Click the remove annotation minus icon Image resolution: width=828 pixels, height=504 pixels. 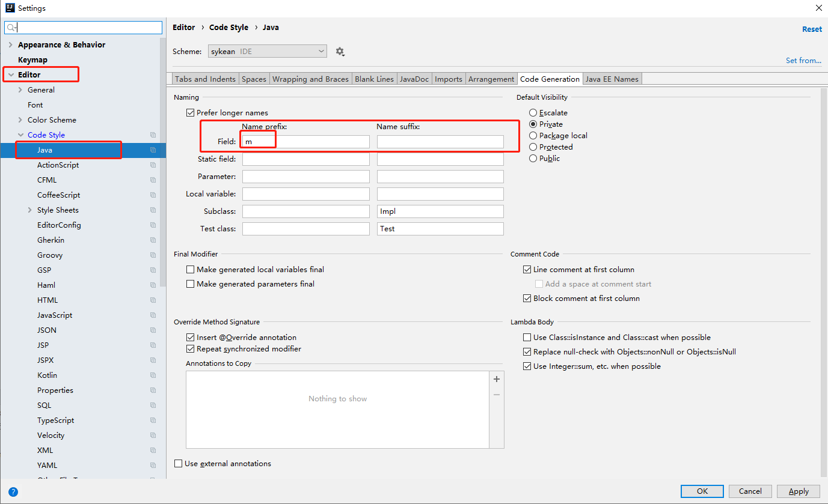click(x=497, y=395)
